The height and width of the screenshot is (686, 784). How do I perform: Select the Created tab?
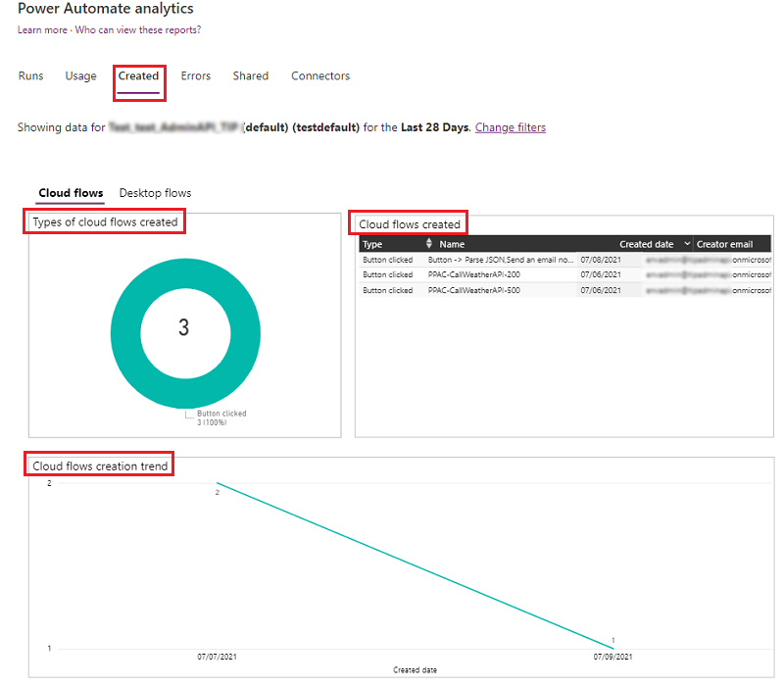pyautogui.click(x=138, y=76)
